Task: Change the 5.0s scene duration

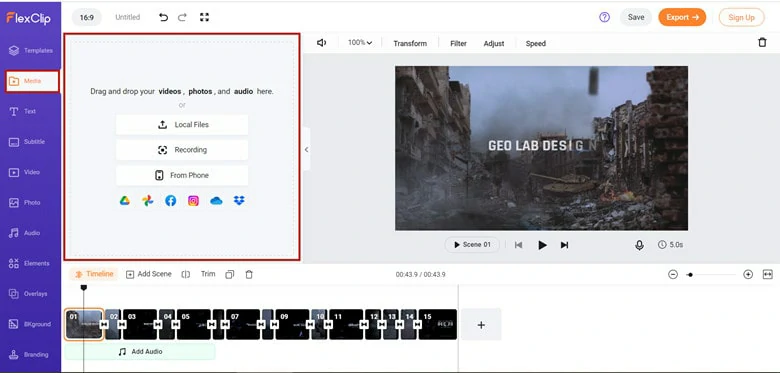Action: click(x=671, y=245)
